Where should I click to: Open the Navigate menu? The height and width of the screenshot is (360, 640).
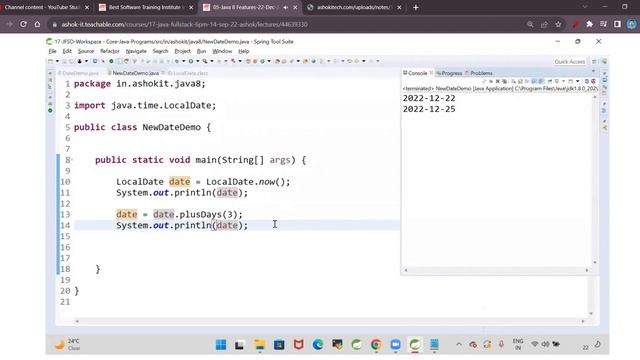(136, 51)
